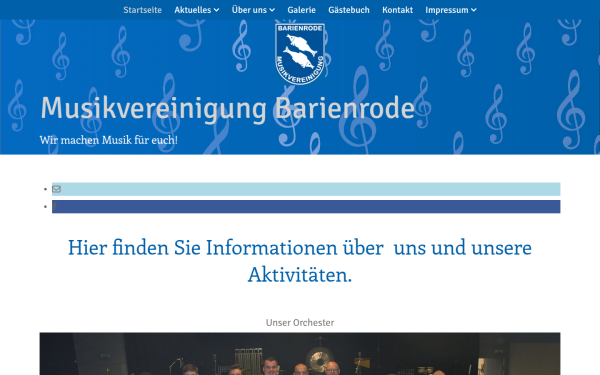Open the Gästebuch page

(x=349, y=10)
